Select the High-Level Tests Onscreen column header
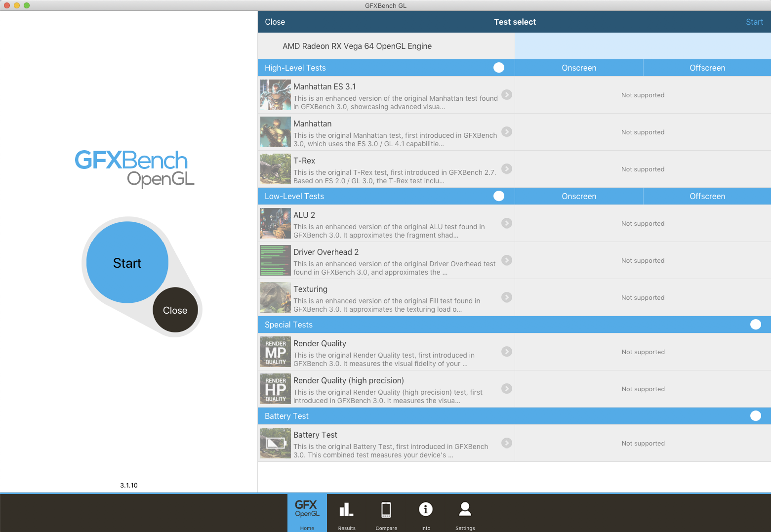 click(579, 68)
